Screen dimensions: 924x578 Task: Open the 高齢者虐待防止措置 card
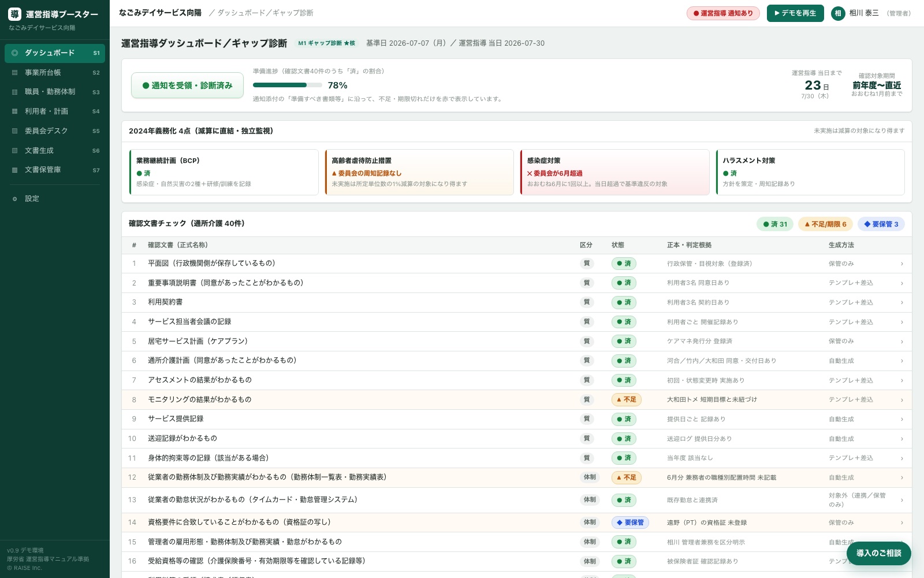[x=419, y=172]
